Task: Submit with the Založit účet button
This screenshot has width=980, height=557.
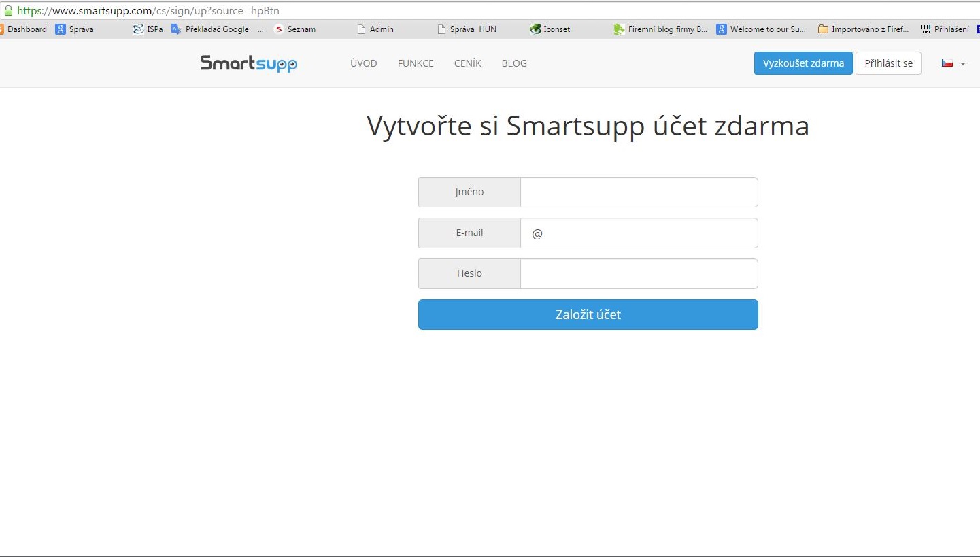Action: [588, 314]
